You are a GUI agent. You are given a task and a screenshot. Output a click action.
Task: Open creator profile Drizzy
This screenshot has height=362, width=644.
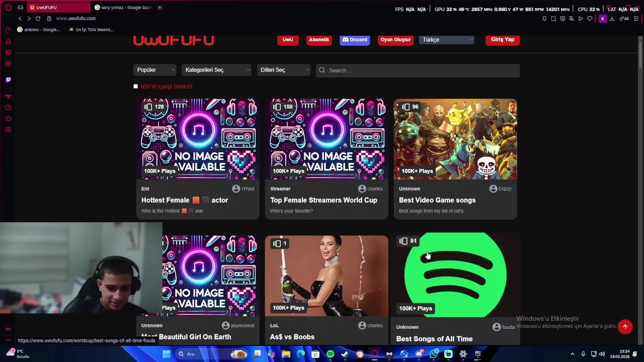point(501,189)
